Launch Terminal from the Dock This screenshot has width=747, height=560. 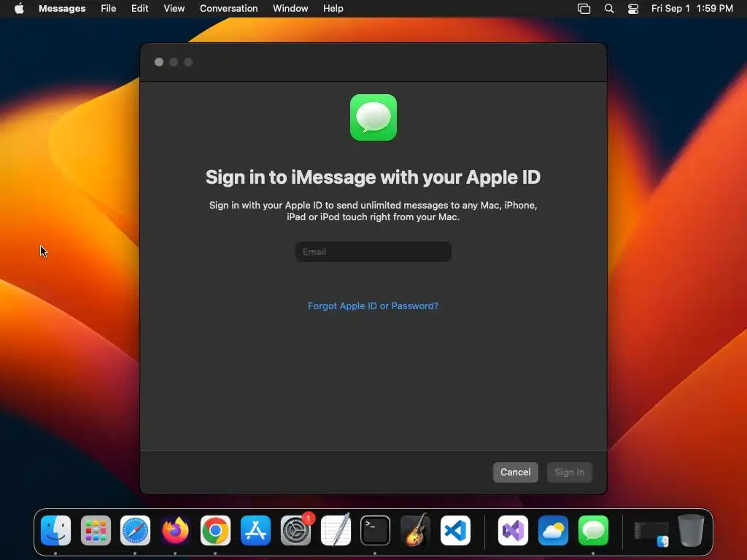click(x=376, y=530)
